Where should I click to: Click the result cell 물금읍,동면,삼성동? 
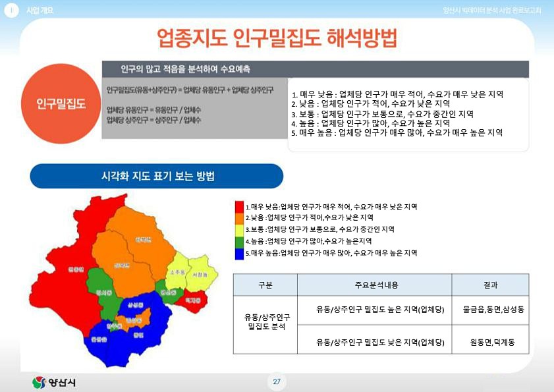[490, 310]
